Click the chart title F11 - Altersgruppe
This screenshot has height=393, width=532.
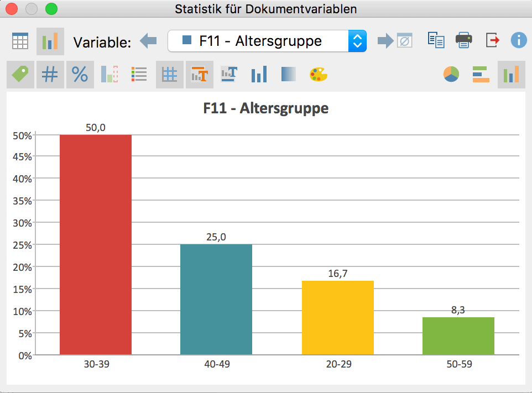tap(265, 108)
